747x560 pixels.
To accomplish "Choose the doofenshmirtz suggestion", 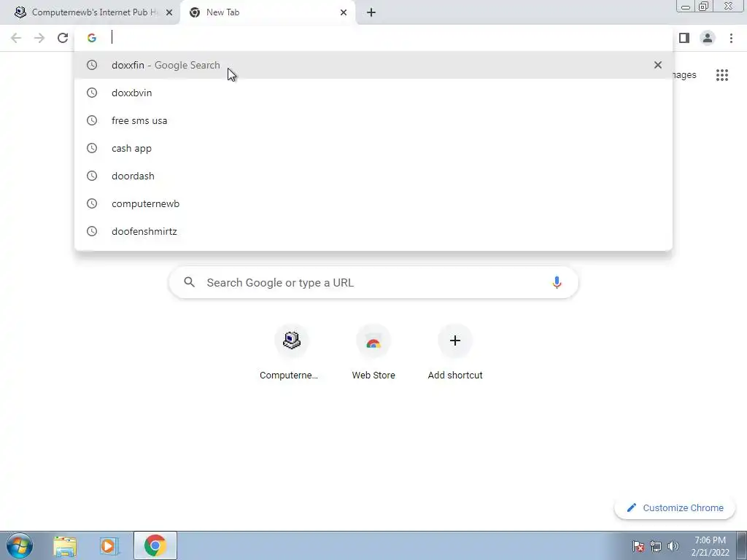I will tap(373, 231).
